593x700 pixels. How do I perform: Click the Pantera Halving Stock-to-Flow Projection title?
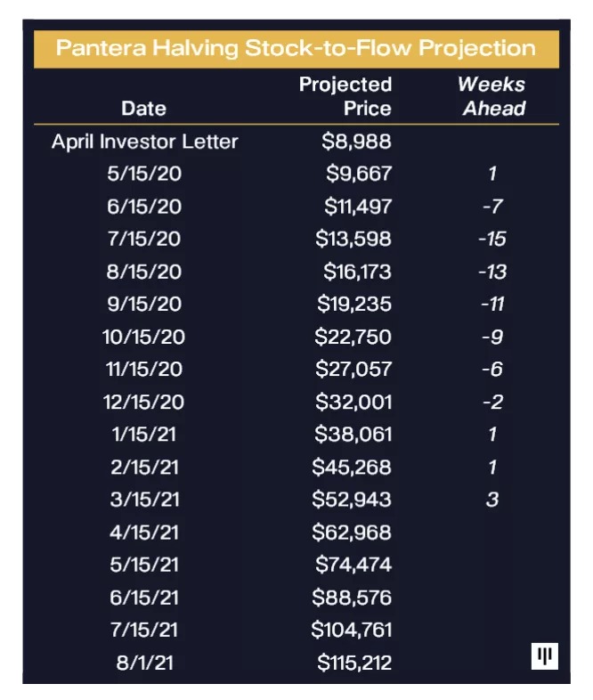296,48
